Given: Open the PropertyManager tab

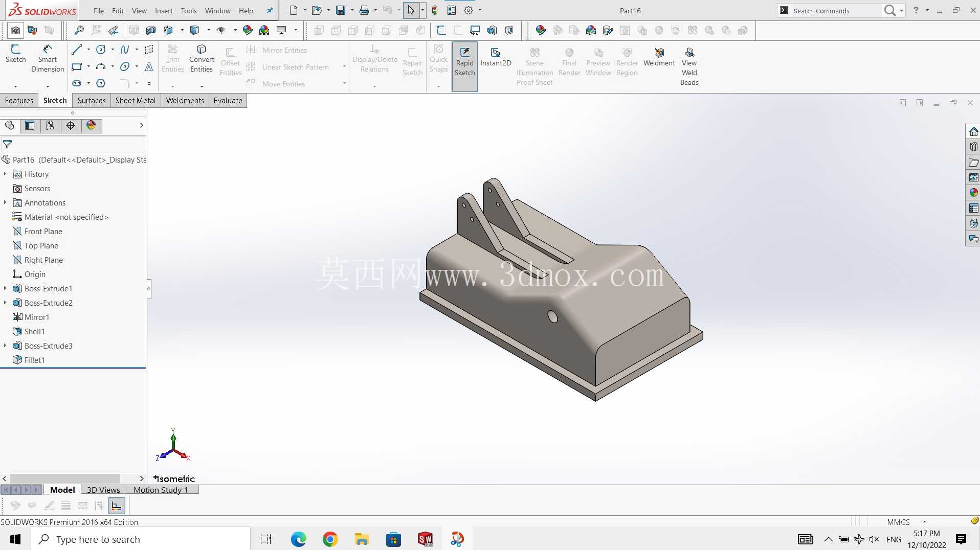Looking at the screenshot, I should 30,126.
